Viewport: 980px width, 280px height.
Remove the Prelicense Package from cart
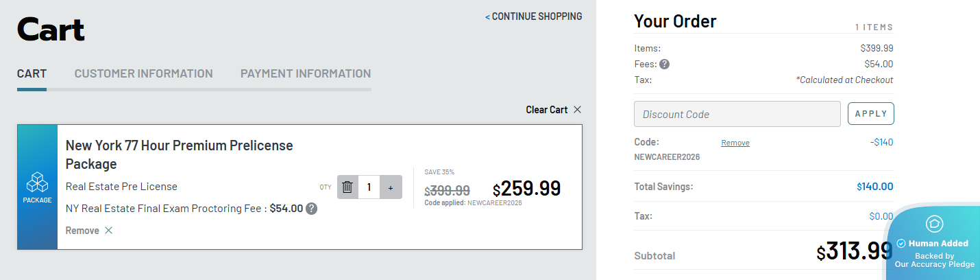click(x=82, y=231)
